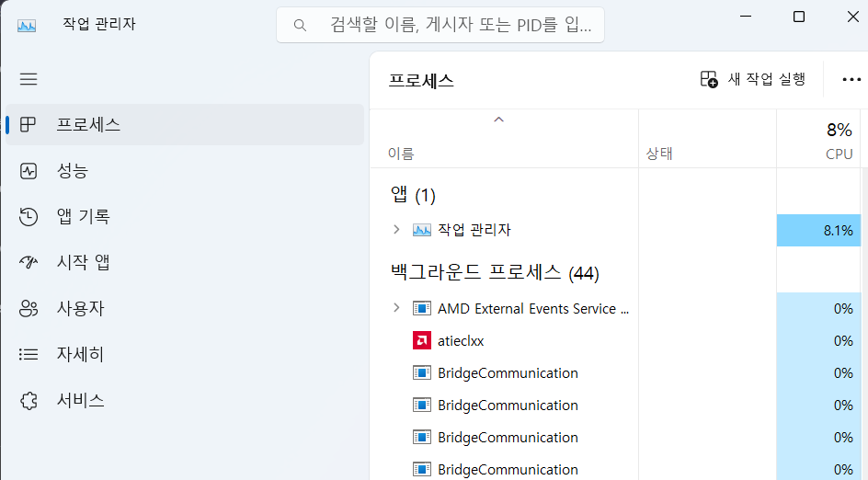Open the 사용자 page
The image size is (868, 480).
click(x=184, y=308)
